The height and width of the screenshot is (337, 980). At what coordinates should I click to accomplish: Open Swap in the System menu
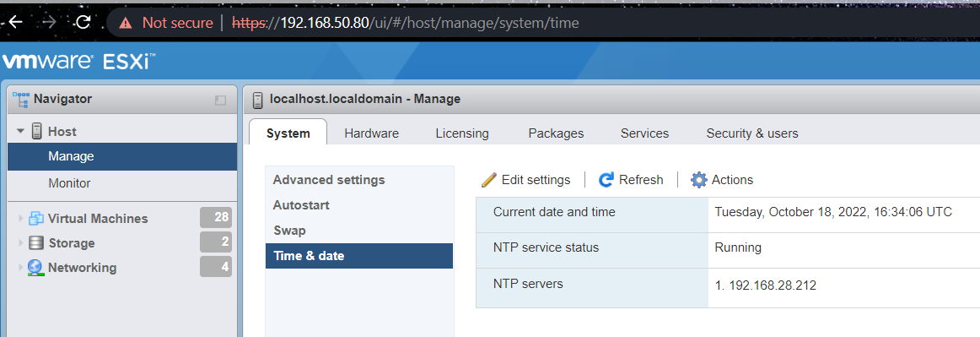(x=289, y=231)
